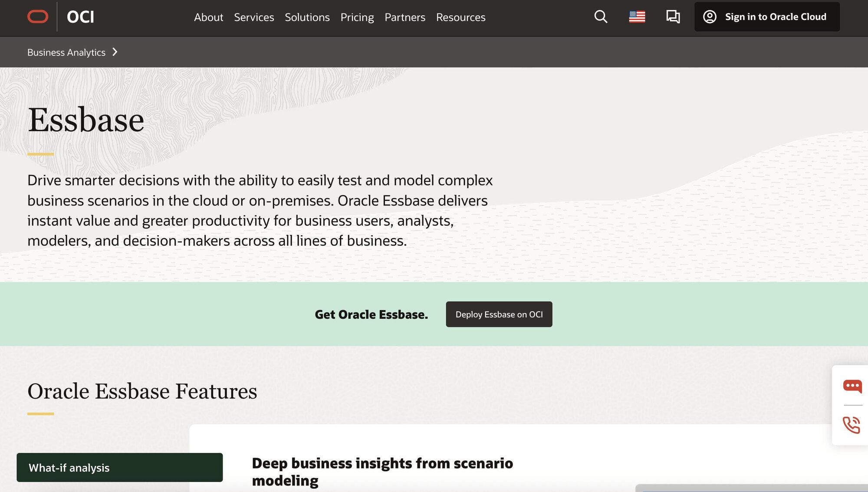Start live chat via red bubble icon
The width and height of the screenshot is (868, 492).
click(852, 386)
